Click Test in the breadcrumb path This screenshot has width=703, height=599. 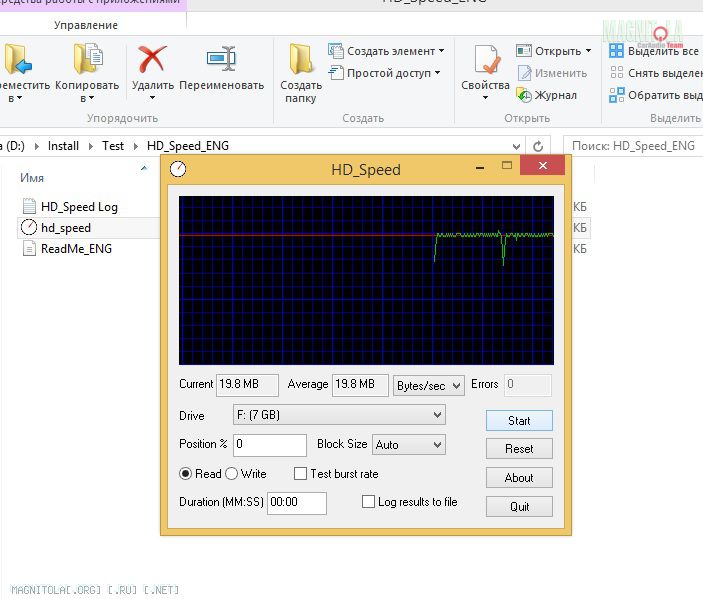[x=113, y=146]
